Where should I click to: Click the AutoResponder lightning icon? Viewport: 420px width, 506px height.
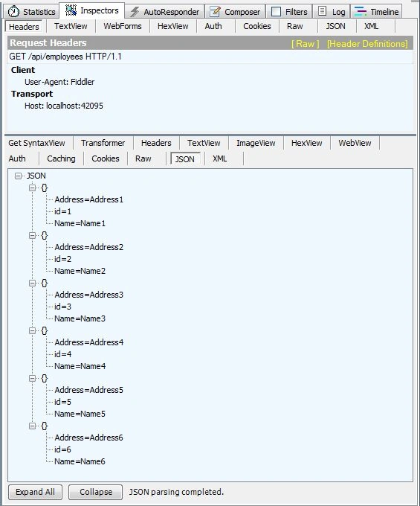coord(135,12)
